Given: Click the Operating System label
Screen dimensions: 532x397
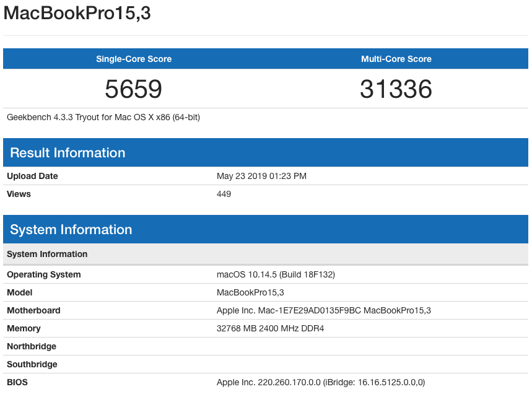Looking at the screenshot, I should point(44,274).
